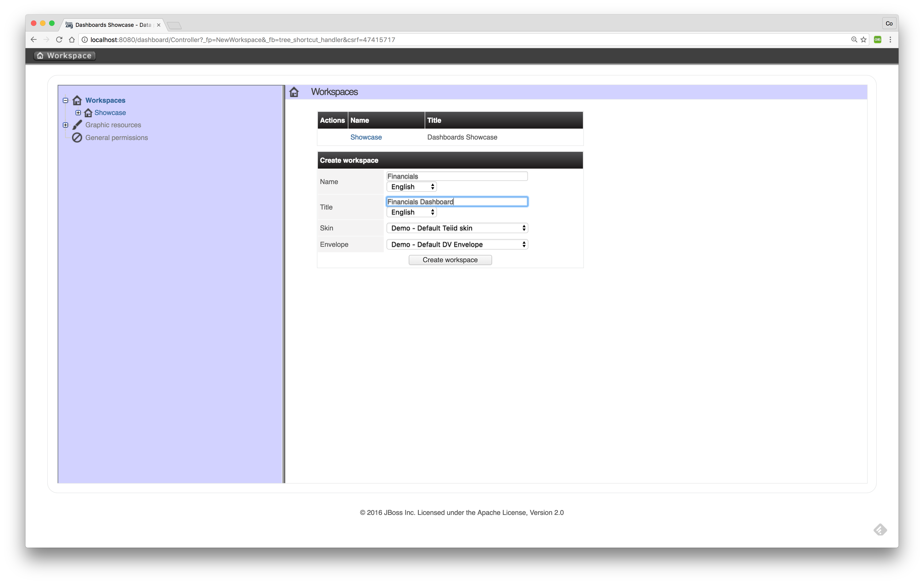Click the paintbrush icon beside Graphic resources
Image resolution: width=924 pixels, height=584 pixels.
pos(77,125)
